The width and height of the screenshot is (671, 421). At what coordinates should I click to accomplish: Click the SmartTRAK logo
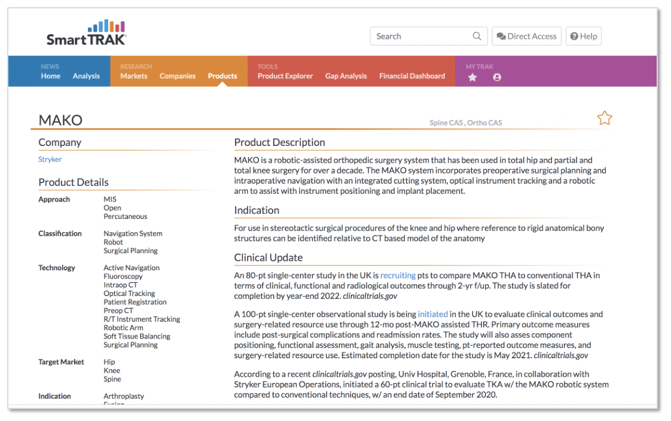(x=86, y=33)
